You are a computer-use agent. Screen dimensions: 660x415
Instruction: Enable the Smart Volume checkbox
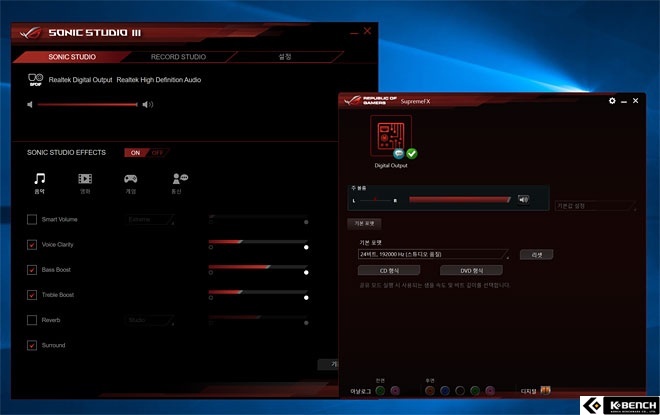32,219
